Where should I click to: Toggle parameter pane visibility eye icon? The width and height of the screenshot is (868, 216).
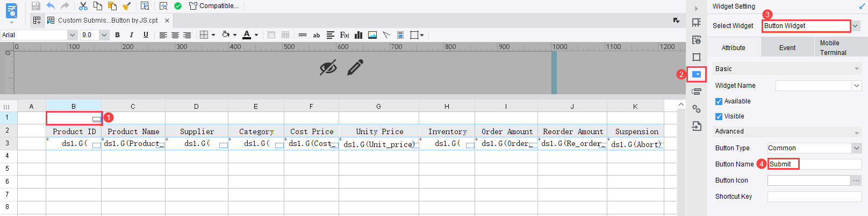328,68
